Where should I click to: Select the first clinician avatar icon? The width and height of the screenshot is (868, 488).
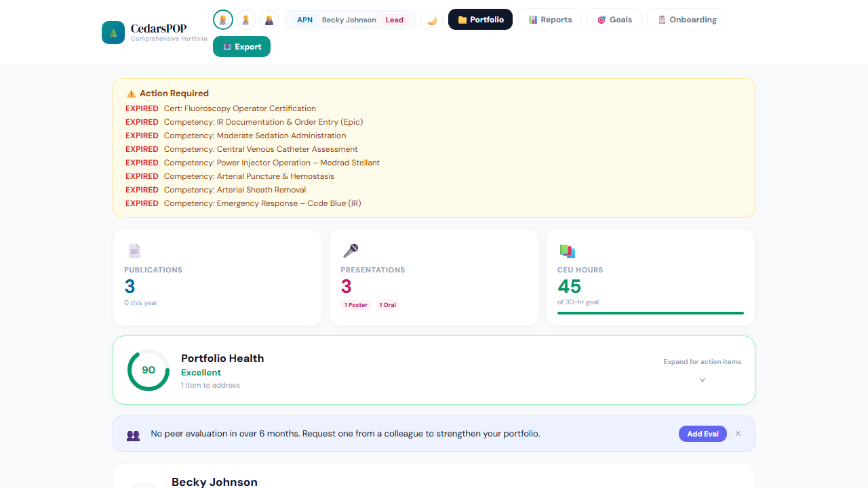[223, 19]
